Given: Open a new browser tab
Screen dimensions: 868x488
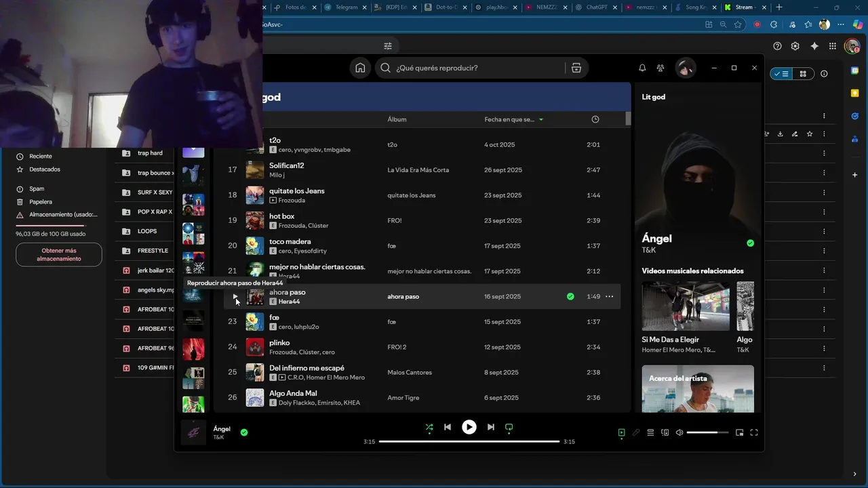Looking at the screenshot, I should tap(779, 7).
